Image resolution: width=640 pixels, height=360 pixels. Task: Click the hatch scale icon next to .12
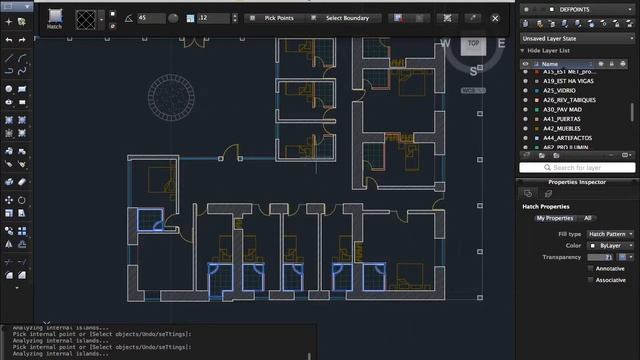click(x=190, y=18)
